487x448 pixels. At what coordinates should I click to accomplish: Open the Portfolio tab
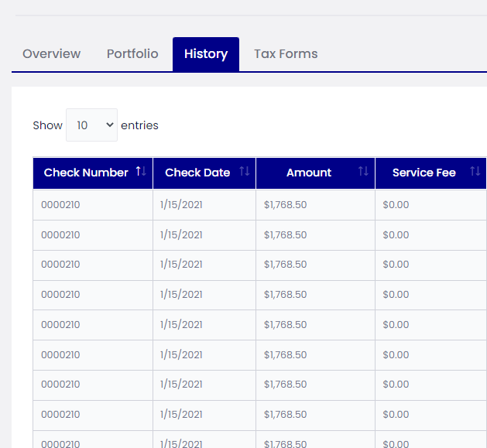coord(132,54)
